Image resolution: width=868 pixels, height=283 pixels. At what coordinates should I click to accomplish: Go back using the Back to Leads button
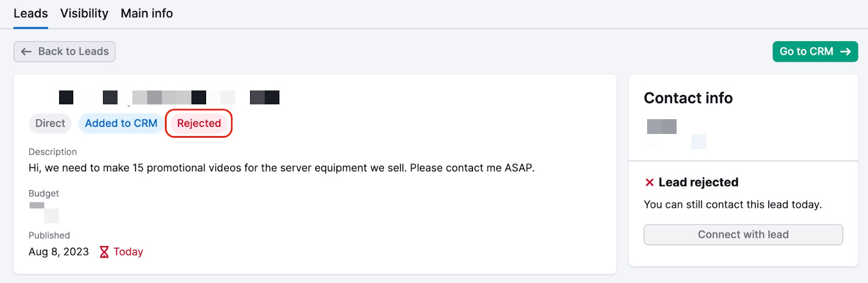(x=65, y=52)
